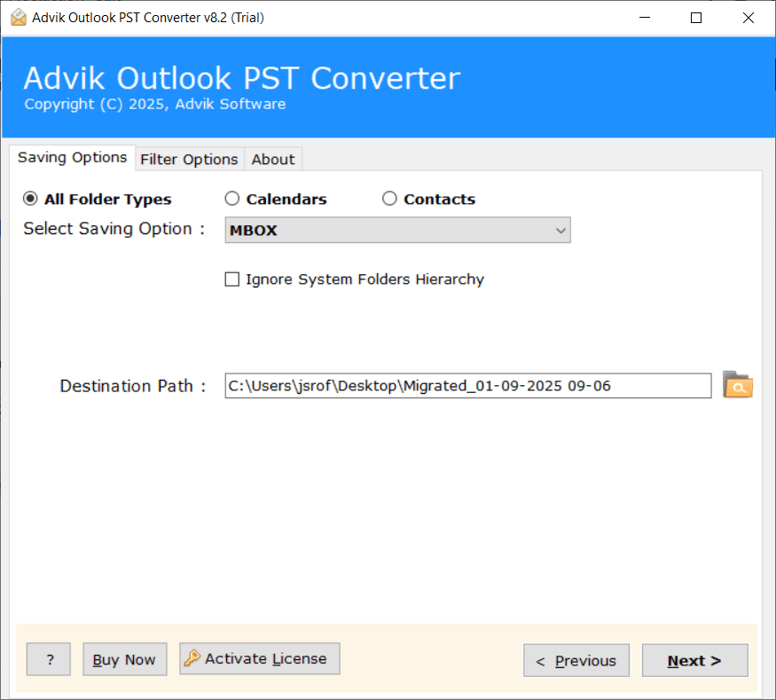Click the folder browse icon beside Destination Path
776x700 pixels.
pyautogui.click(x=737, y=385)
